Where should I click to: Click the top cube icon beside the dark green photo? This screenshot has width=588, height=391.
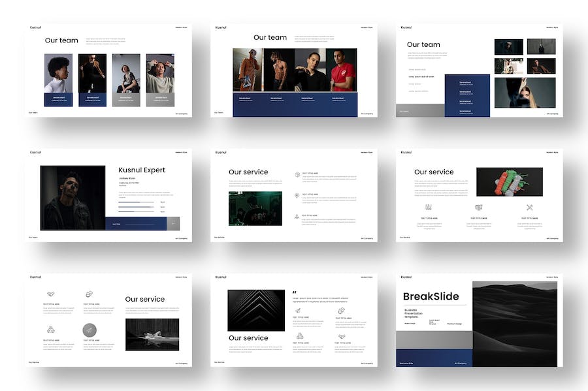click(297, 175)
